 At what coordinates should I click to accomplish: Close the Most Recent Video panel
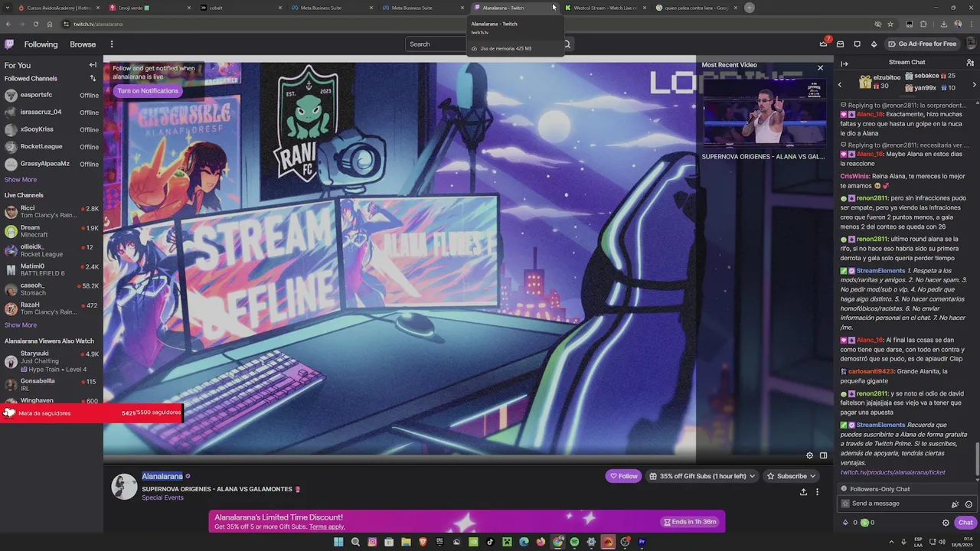(x=820, y=67)
